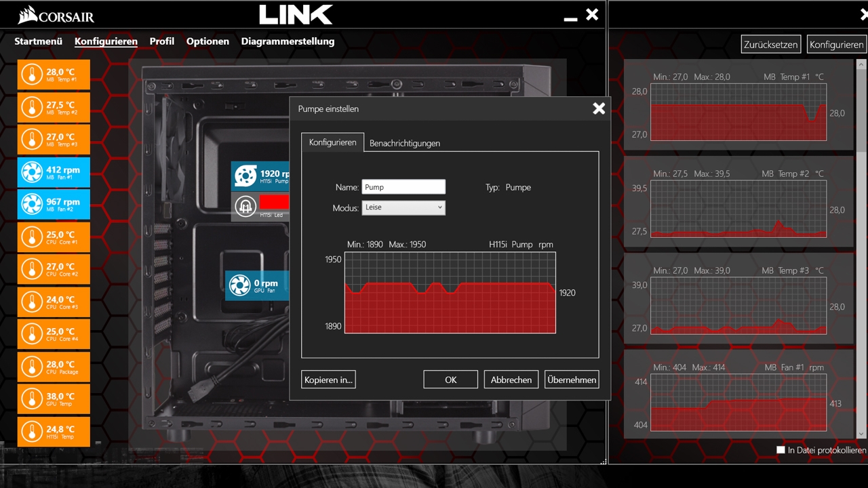Click the 24,8 °C H115i reading
This screenshot has height=488, width=868.
[x=60, y=429]
